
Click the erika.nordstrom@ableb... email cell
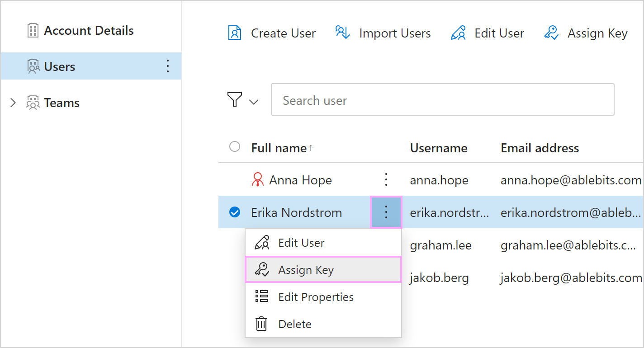click(571, 212)
